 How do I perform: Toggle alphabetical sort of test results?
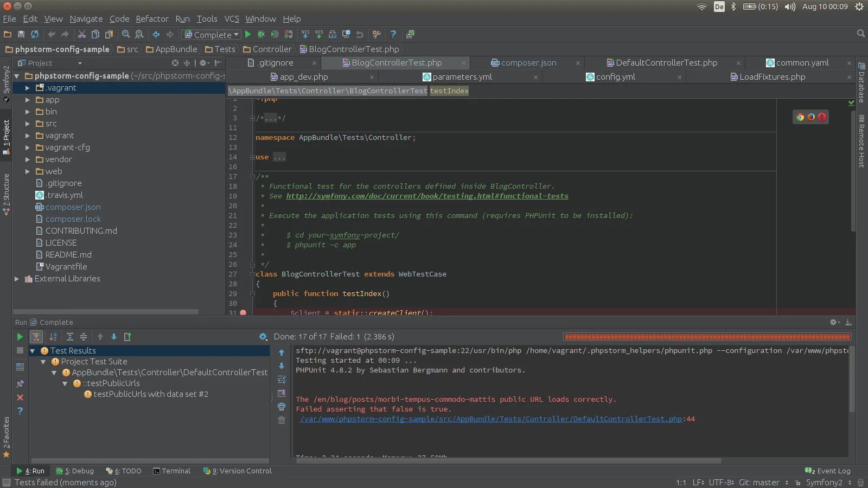[53, 337]
